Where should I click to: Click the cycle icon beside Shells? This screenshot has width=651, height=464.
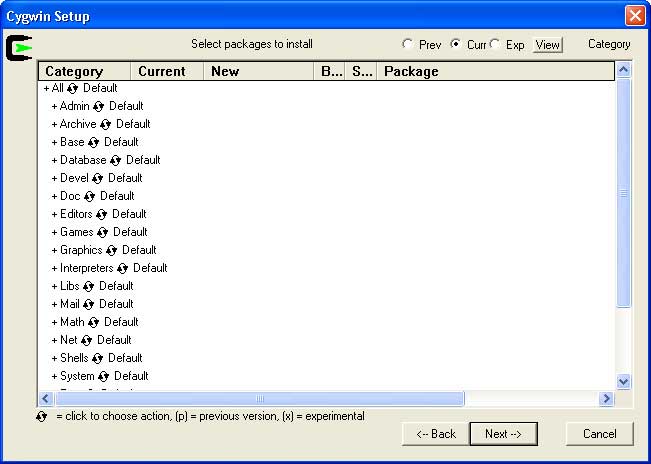[98, 358]
